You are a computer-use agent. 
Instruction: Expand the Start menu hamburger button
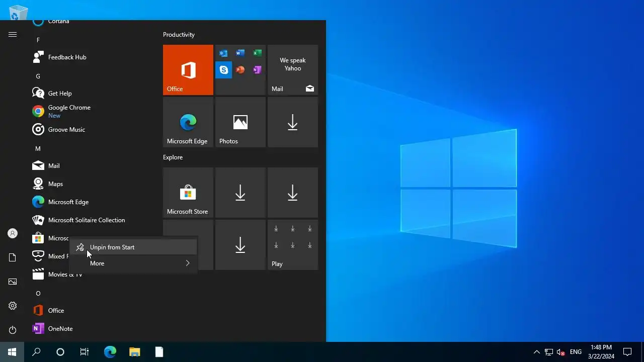click(13, 34)
